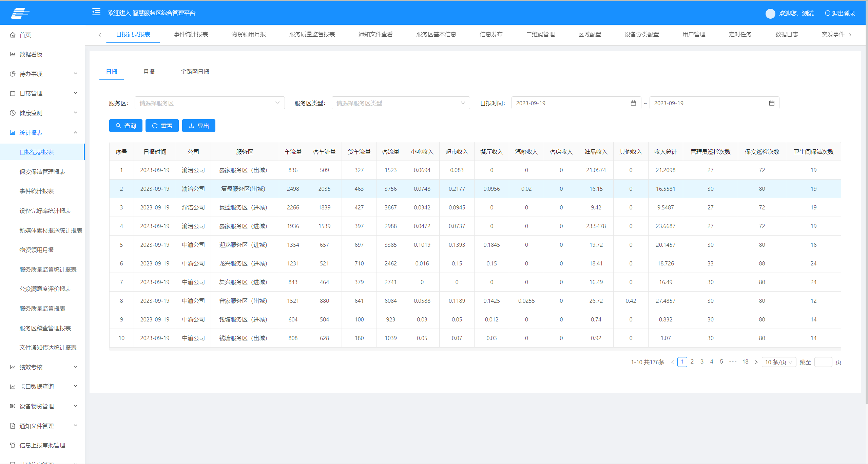Switch to the 数据日志 top tab

click(x=787, y=34)
